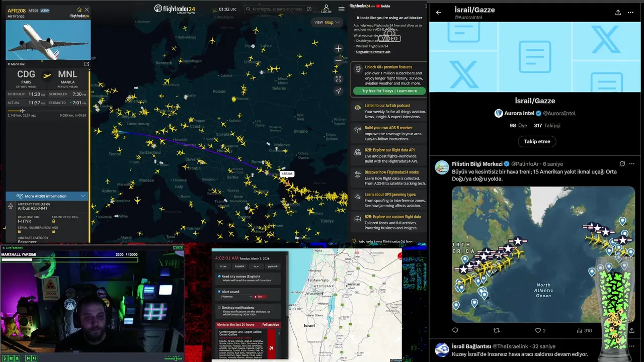644x362 pixels.
Task: Open the Warning alert sound dropdown
Action: (x=236, y=297)
